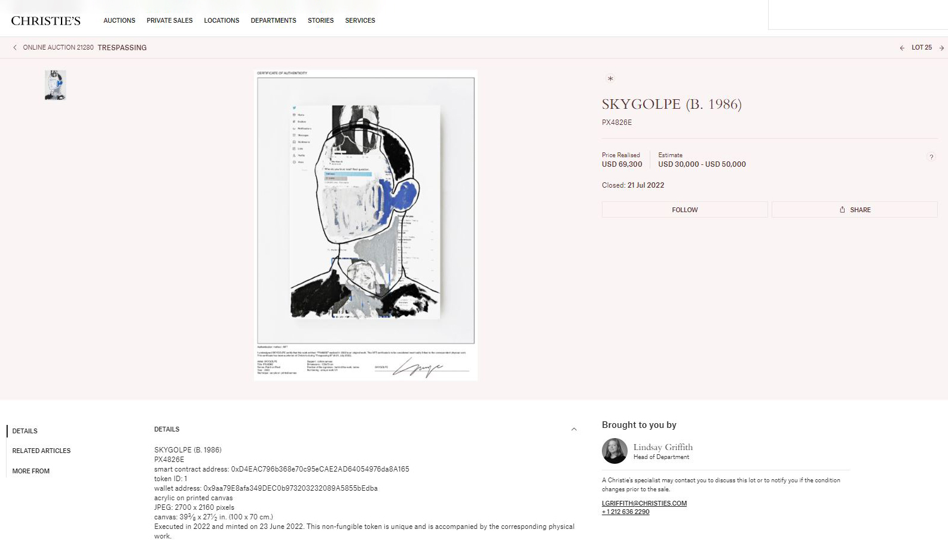Viewport: 948px width, 560px height.
Task: Open the Locations menu
Action: [x=222, y=20]
